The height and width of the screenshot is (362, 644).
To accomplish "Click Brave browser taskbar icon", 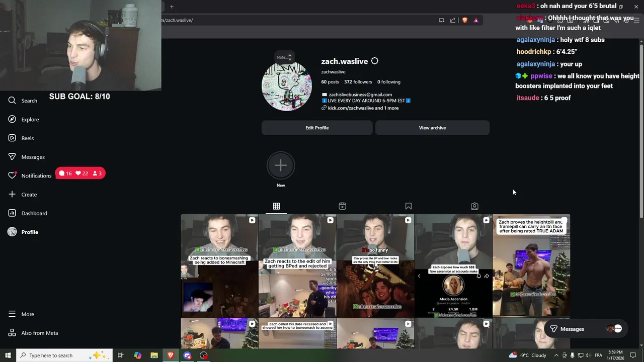I will [x=171, y=355].
